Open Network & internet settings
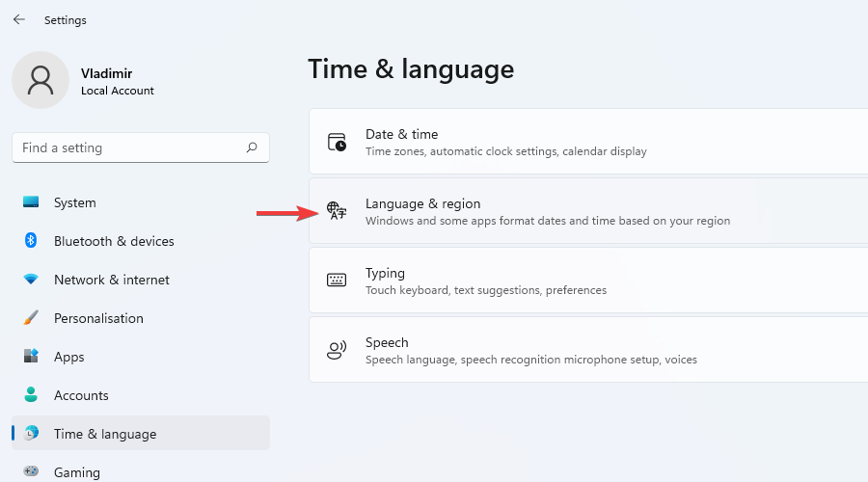 pyautogui.click(x=112, y=280)
